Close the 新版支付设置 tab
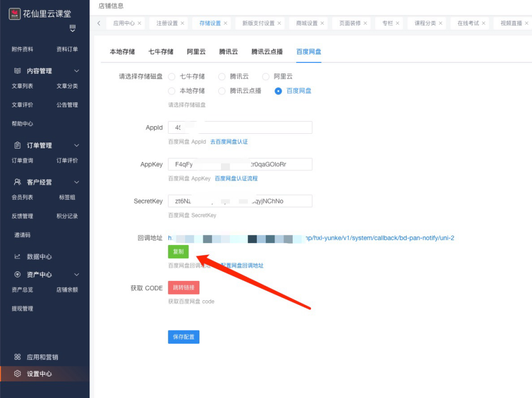532x398 pixels. pos(279,23)
